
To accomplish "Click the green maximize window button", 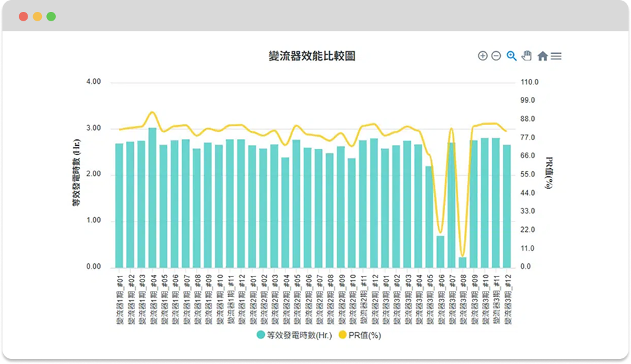I will tap(51, 16).
